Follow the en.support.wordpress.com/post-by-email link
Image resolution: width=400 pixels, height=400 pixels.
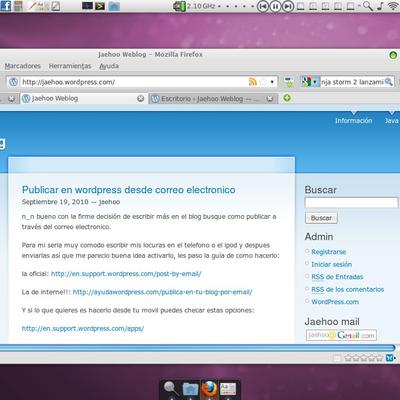coord(126,274)
